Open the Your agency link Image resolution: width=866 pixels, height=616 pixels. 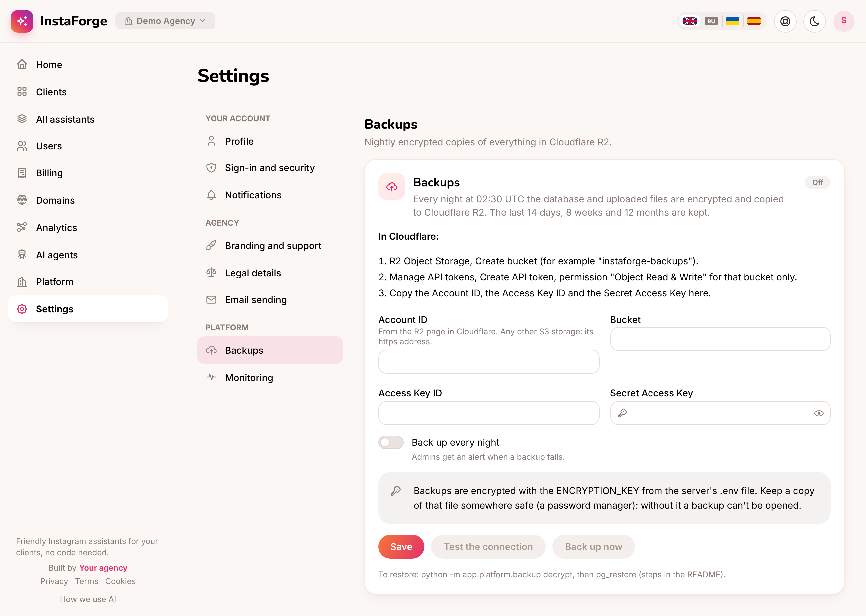point(103,568)
